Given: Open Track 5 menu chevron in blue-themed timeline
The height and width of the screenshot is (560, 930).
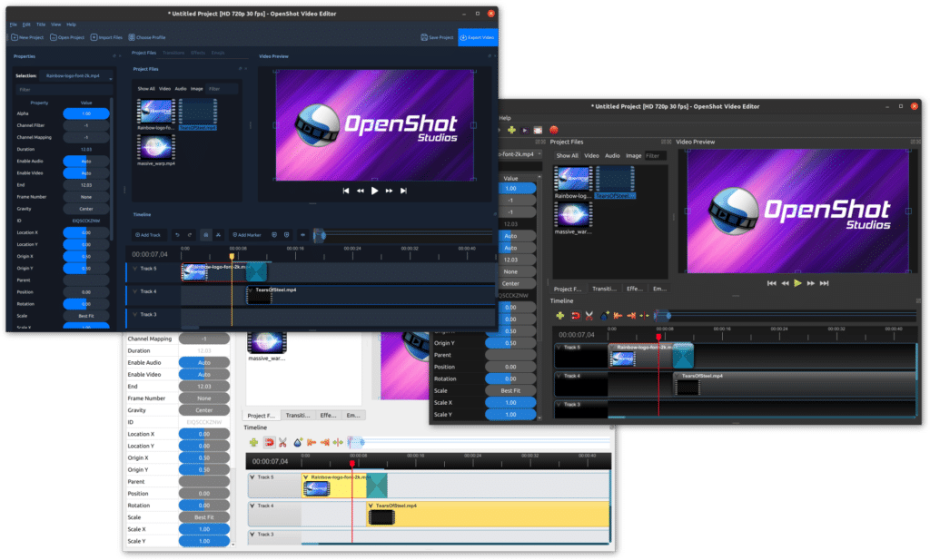Looking at the screenshot, I should [135, 269].
